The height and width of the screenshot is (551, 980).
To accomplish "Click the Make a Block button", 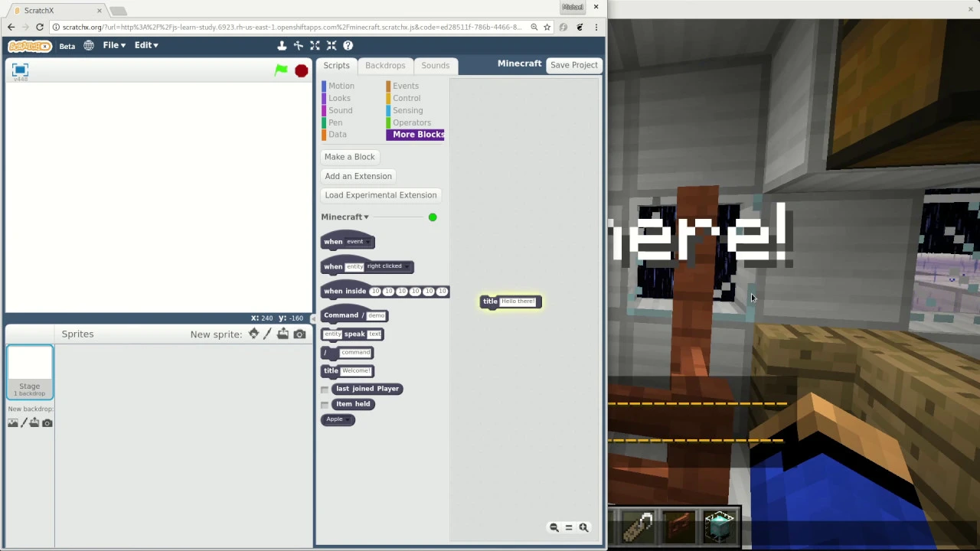I will tap(350, 157).
